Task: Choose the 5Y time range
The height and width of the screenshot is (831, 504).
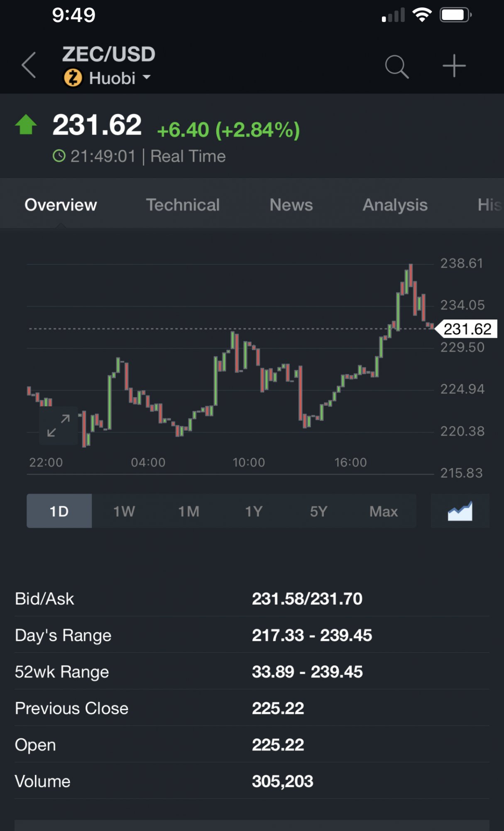Action: [x=318, y=511]
